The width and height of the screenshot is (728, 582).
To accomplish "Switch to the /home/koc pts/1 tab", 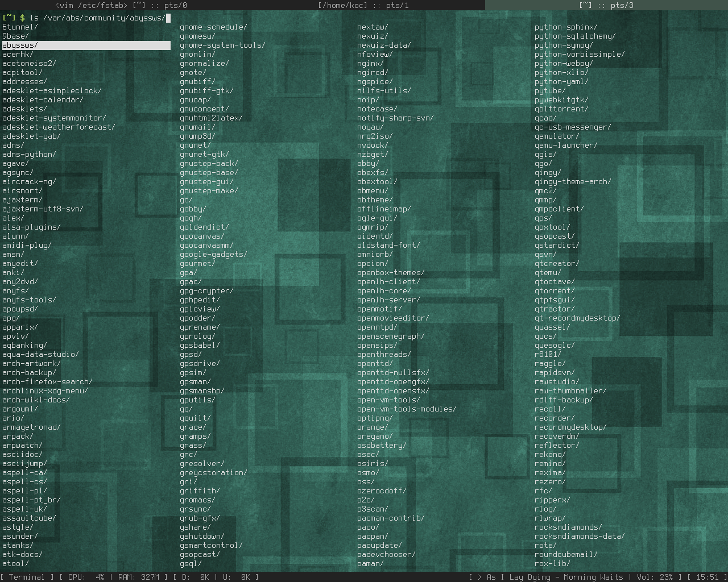I will tap(364, 5).
